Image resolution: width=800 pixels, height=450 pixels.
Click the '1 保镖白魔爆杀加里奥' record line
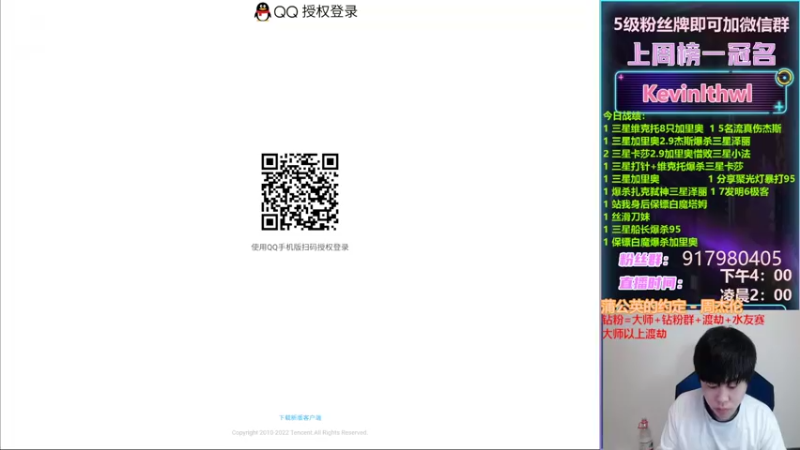click(650, 242)
